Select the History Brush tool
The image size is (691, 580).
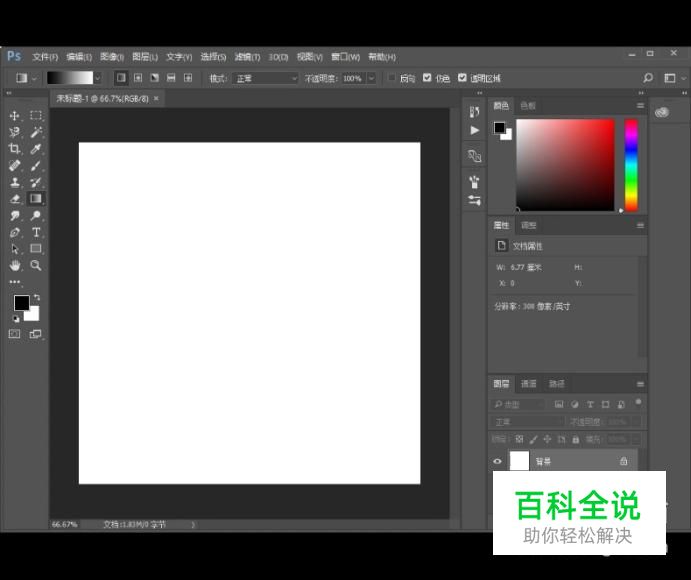pyautogui.click(x=36, y=182)
